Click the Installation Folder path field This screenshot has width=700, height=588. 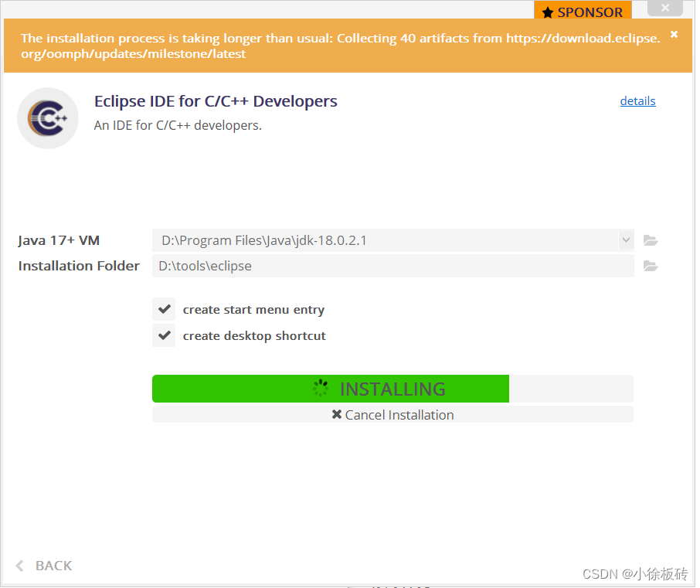[x=386, y=266]
